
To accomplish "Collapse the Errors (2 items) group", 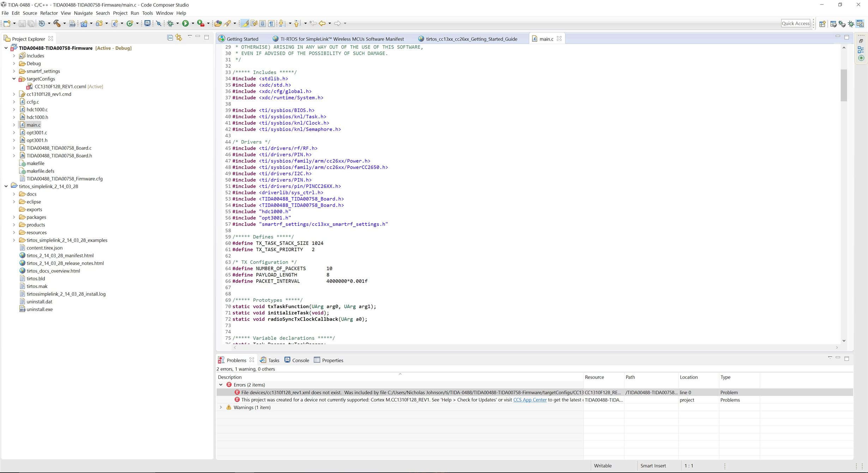I will (221, 385).
